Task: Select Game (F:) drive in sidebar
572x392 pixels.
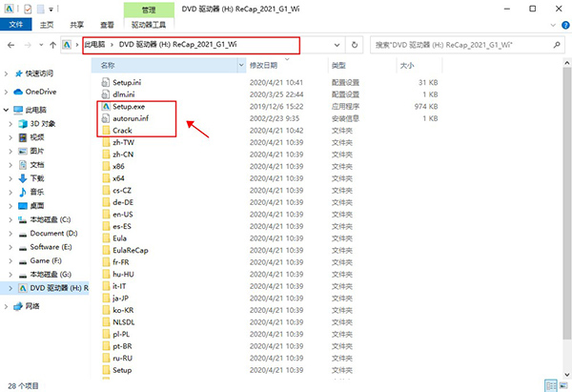Action: (46, 260)
